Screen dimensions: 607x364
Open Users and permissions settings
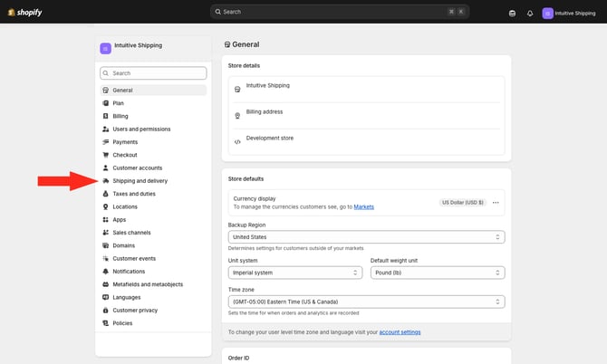[153, 129]
